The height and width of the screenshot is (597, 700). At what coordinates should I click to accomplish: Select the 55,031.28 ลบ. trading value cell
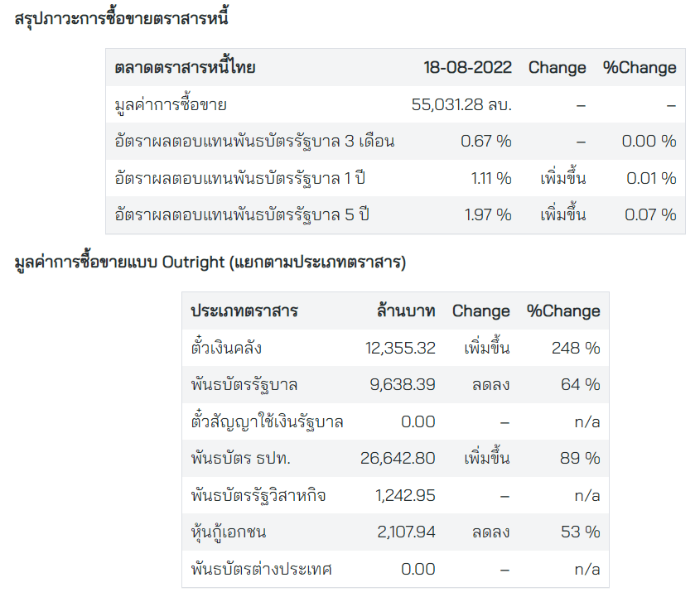[x=461, y=105]
